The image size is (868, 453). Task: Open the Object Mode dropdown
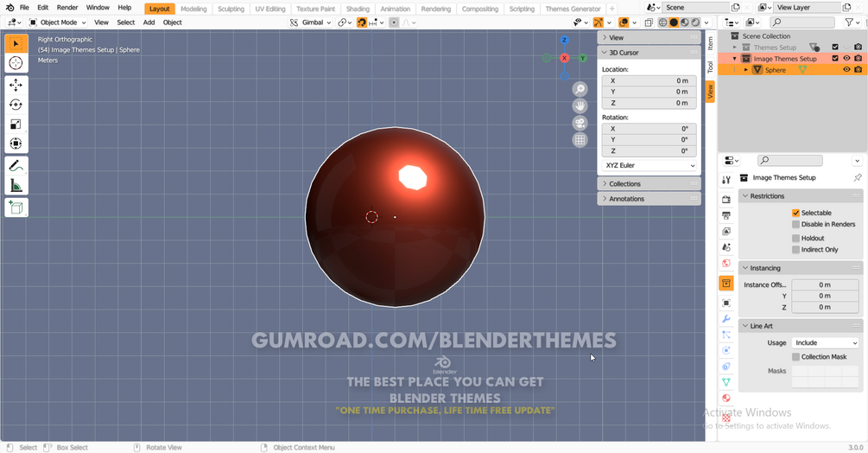58,22
